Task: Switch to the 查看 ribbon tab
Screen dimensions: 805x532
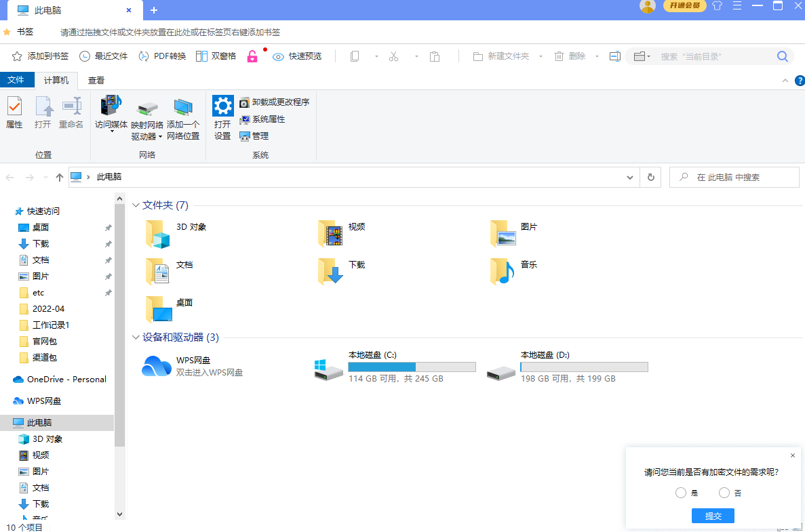Action: coord(96,81)
